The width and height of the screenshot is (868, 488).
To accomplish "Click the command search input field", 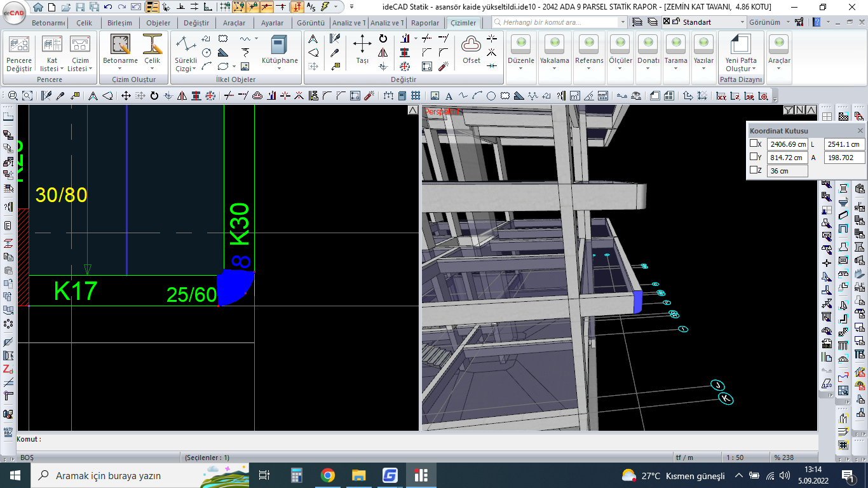I will (x=559, y=22).
